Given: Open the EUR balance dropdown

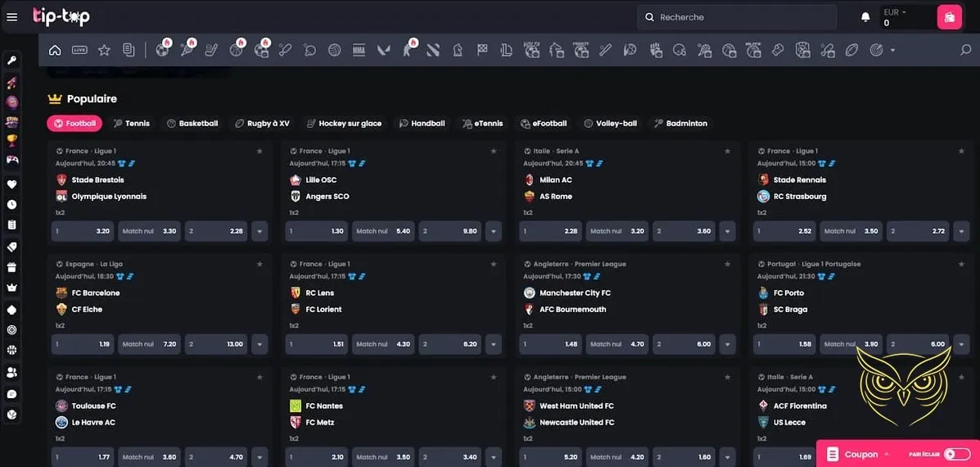Looking at the screenshot, I should click(x=904, y=17).
